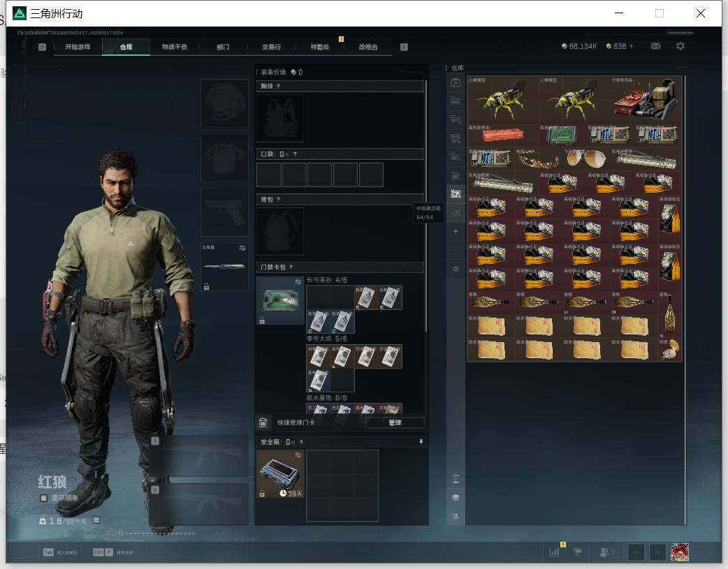Click the first keycard in 零号大坝 row
The height and width of the screenshot is (569, 728).
(x=319, y=357)
